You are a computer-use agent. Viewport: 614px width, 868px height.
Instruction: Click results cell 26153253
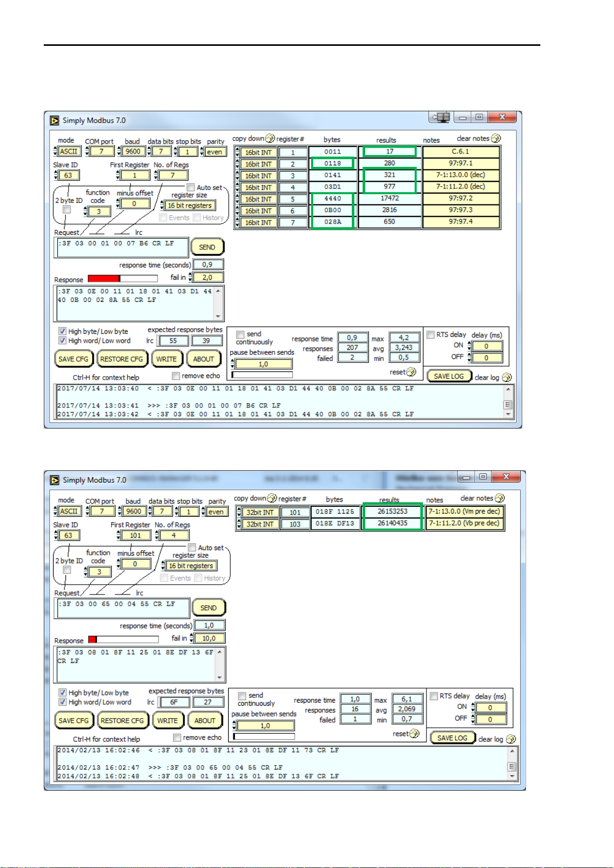(x=392, y=512)
